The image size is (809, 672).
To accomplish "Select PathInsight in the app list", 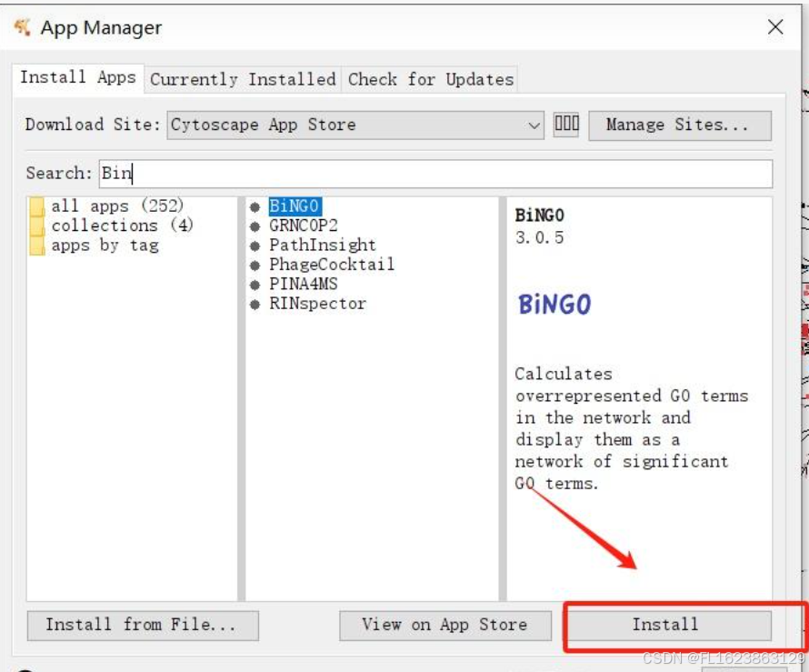I will (x=323, y=245).
